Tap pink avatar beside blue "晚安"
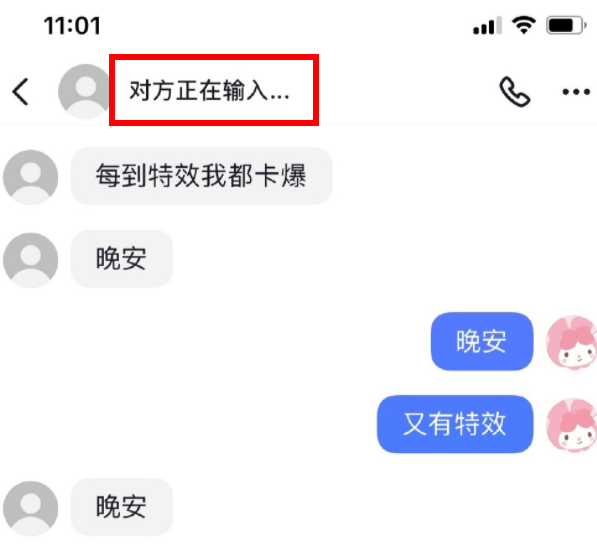597x547 pixels. point(571,343)
